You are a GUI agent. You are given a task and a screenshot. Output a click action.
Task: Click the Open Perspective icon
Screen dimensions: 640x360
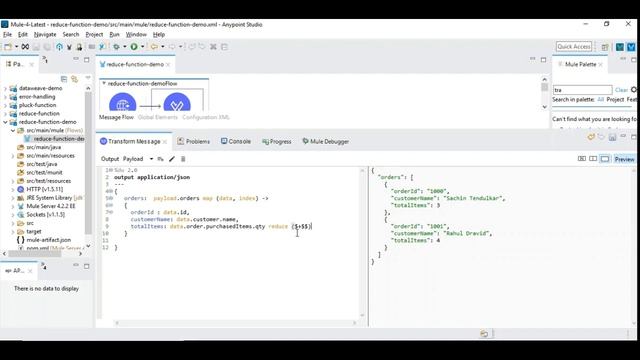click(x=604, y=47)
